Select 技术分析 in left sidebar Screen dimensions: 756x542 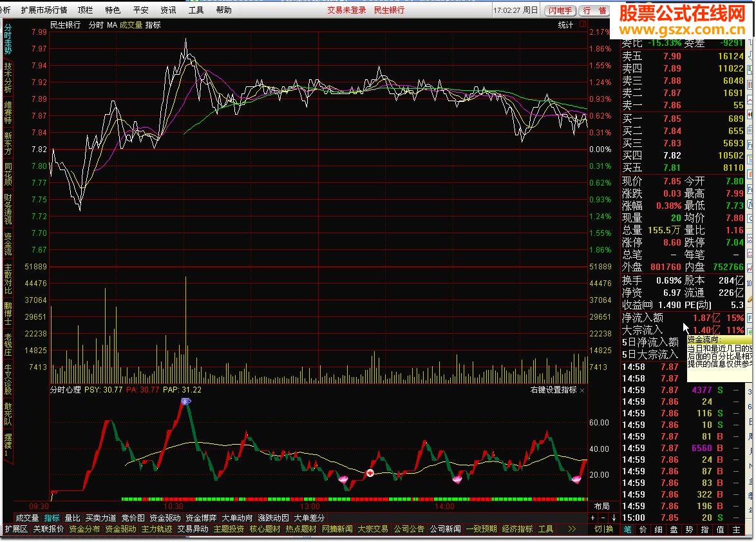pos(8,77)
